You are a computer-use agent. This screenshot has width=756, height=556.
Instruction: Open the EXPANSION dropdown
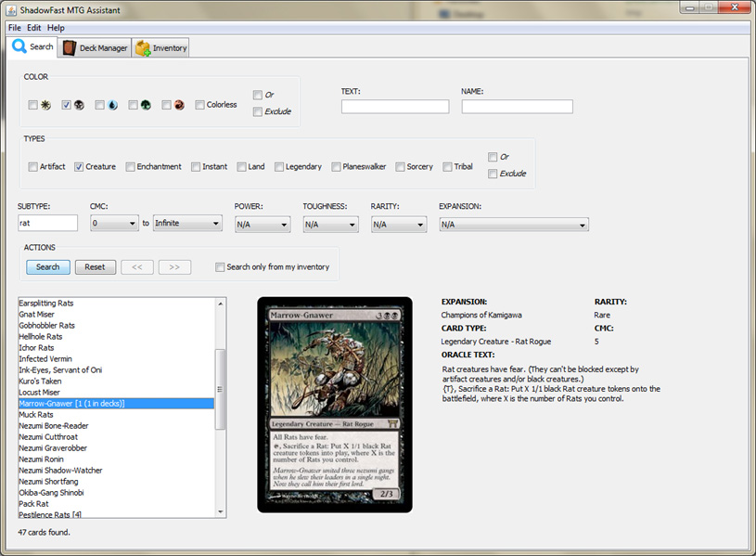(x=514, y=225)
